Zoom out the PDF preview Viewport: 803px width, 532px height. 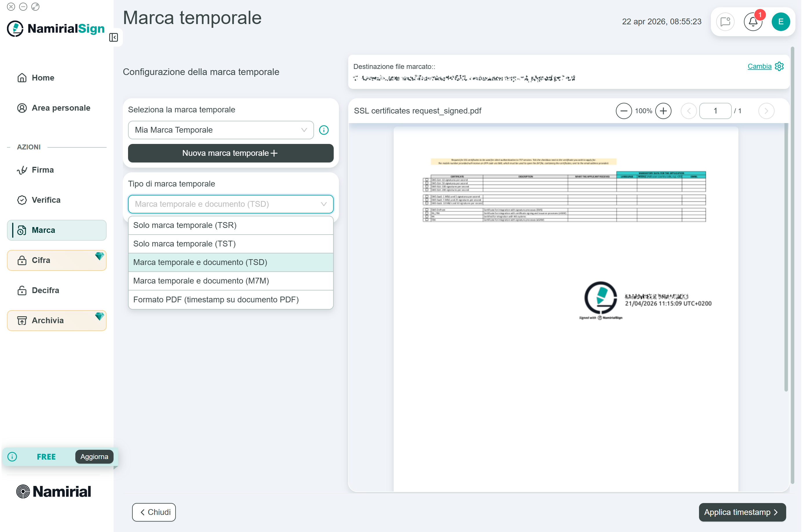623,111
